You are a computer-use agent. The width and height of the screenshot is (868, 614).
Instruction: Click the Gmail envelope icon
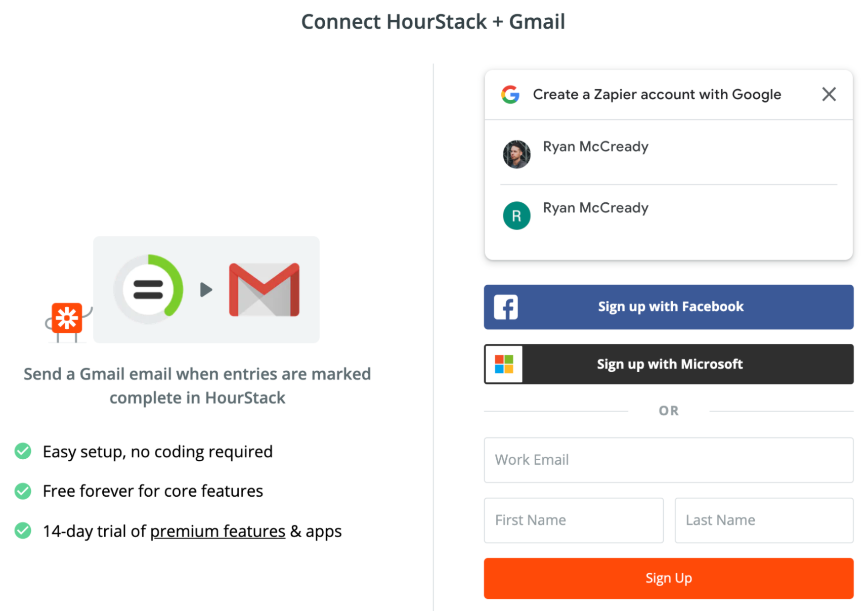[264, 290]
